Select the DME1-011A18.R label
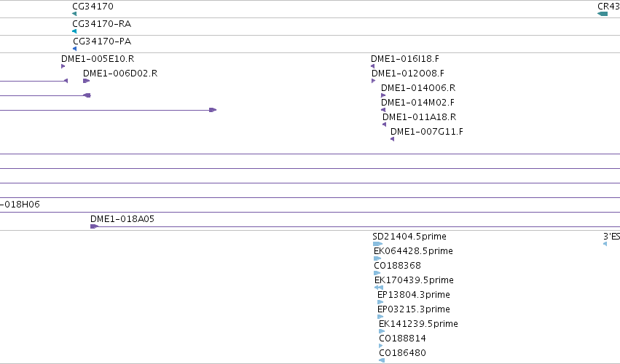Image resolution: width=620 pixels, height=364 pixels. [x=419, y=117]
